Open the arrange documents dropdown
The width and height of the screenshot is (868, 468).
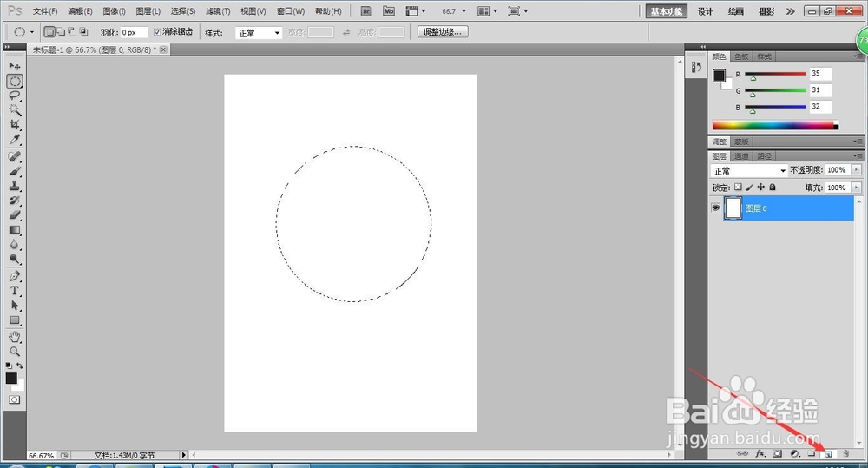click(x=487, y=11)
